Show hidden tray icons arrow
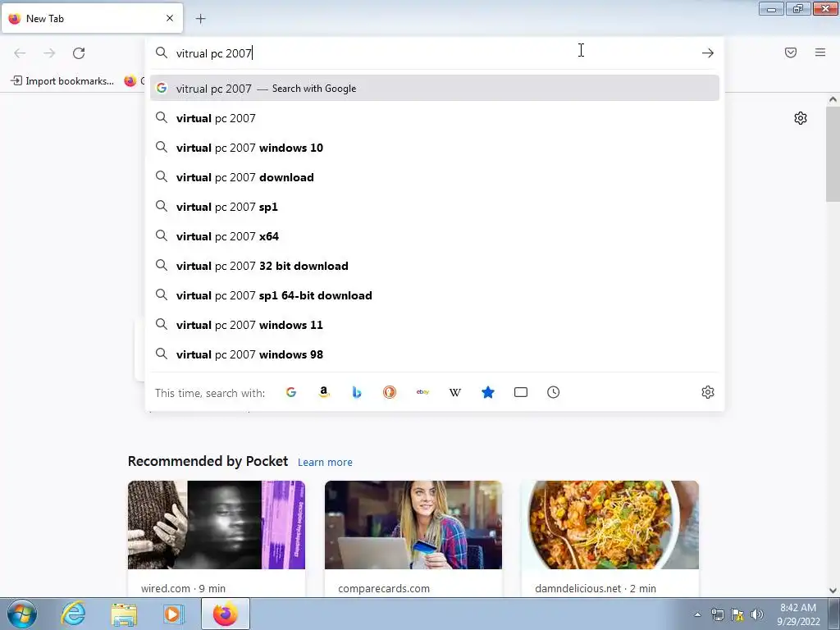 (697, 614)
